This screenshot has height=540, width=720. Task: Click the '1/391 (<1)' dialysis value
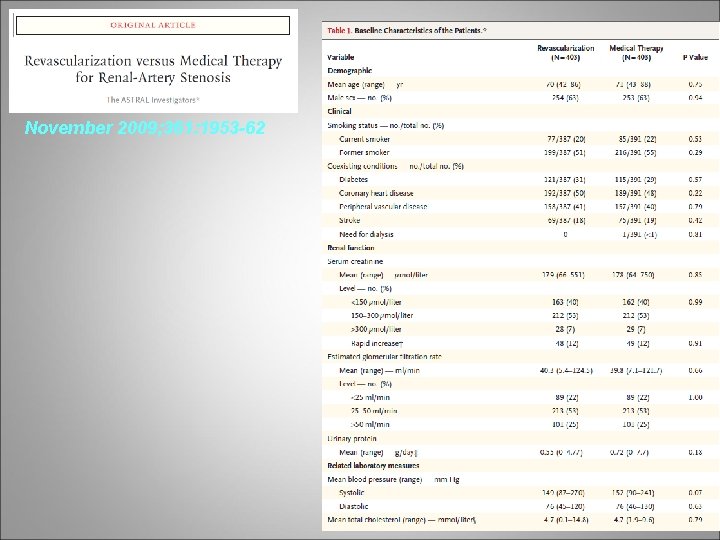coord(639,234)
